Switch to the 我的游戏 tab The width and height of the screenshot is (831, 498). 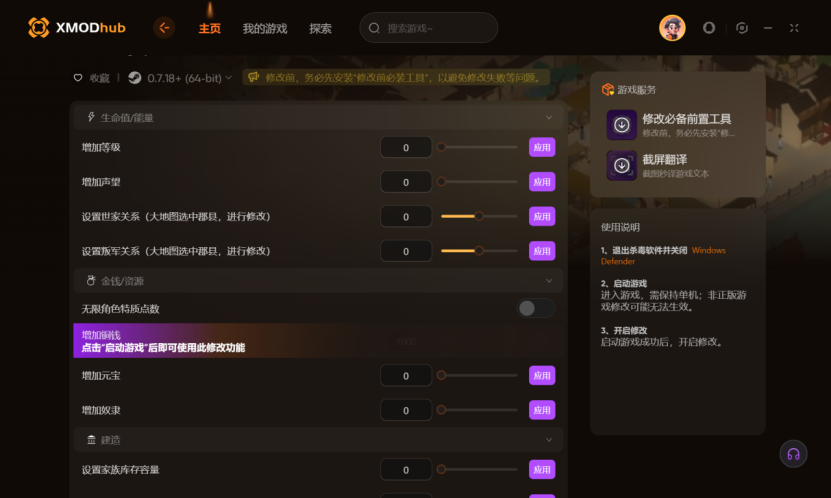[x=264, y=29]
